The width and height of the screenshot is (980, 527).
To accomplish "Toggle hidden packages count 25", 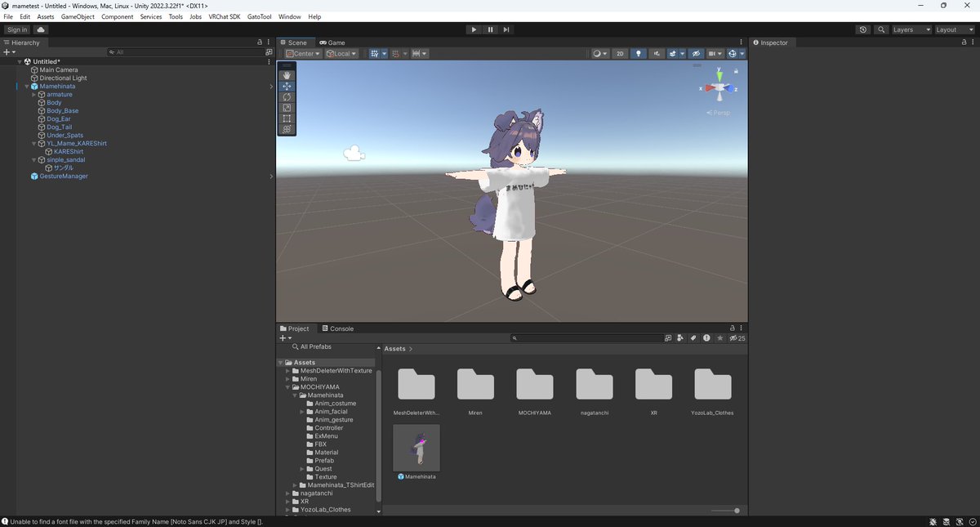I will 737,337.
